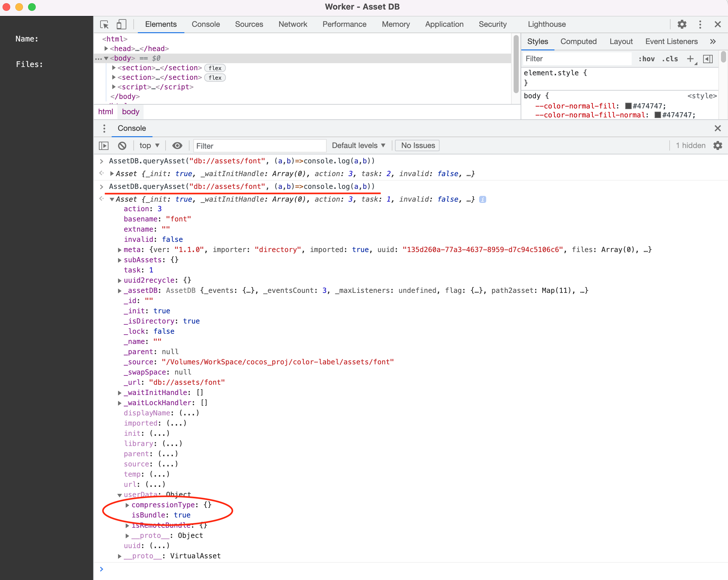
Task: Activate the inspect element picker icon
Action: tap(104, 24)
